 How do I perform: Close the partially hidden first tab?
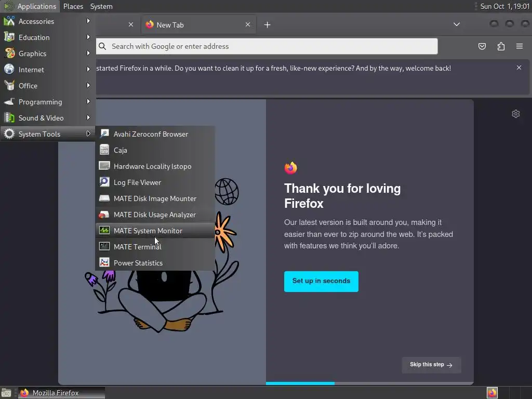point(131,24)
